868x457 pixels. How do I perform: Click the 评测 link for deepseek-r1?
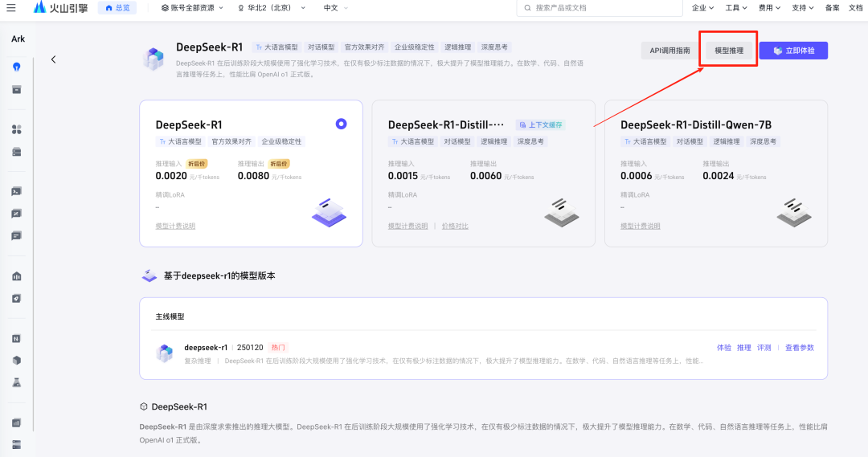click(x=764, y=348)
